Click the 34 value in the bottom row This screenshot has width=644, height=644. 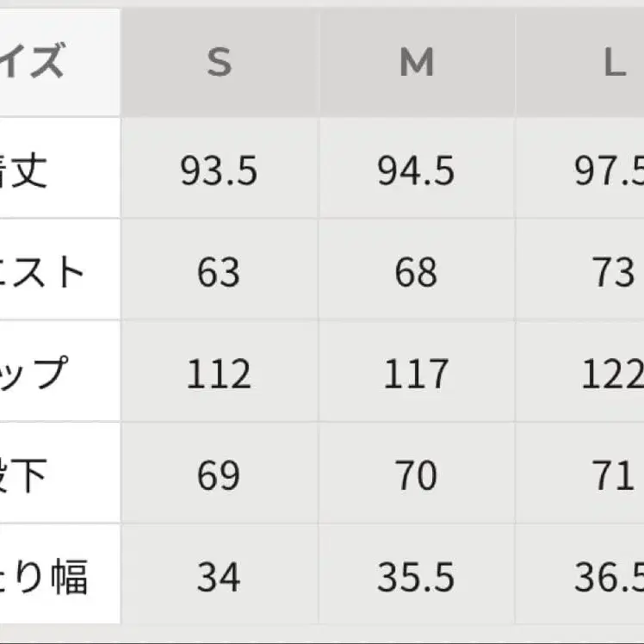coord(219,578)
